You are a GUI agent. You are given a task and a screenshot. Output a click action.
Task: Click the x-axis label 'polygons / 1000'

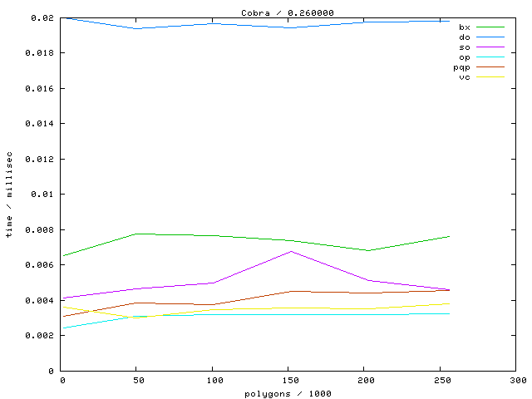288,393
